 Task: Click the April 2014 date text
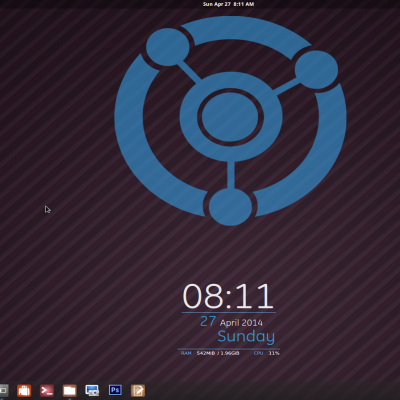241,323
